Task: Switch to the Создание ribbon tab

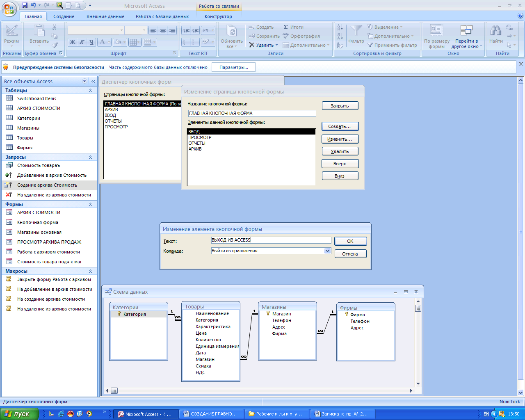Action: (64, 16)
